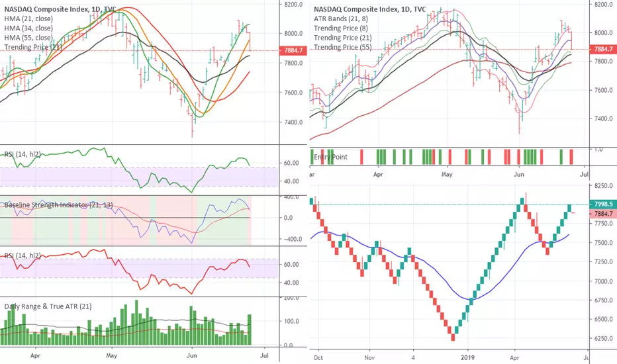
Task: Click the 8250.0 axis value in Renko chart
Action: (603, 185)
